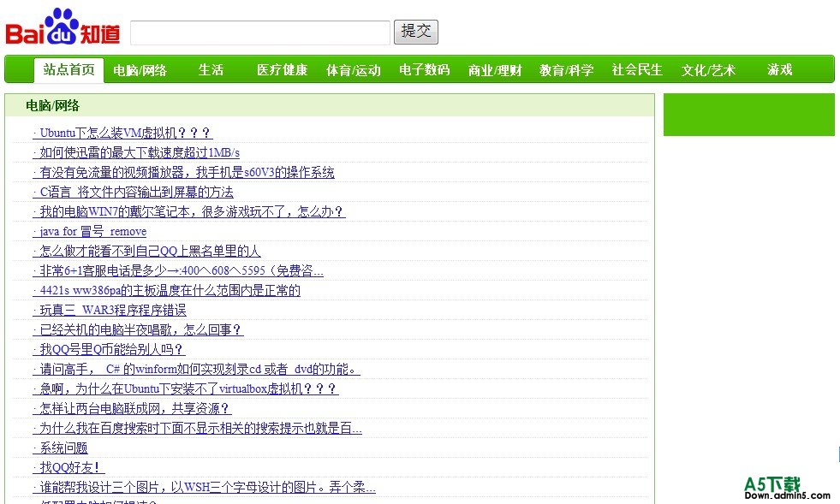Open the 文化/艺术 category
Image resolution: width=840 pixels, height=504 pixels.
(x=708, y=70)
